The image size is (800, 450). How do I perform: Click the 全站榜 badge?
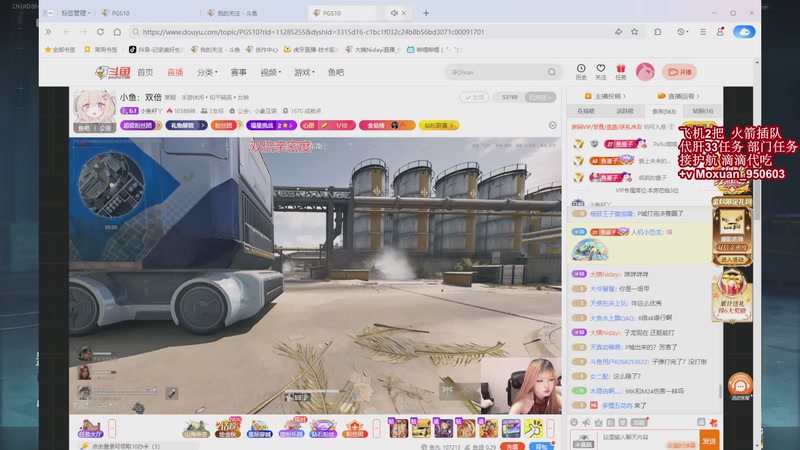tap(387, 126)
